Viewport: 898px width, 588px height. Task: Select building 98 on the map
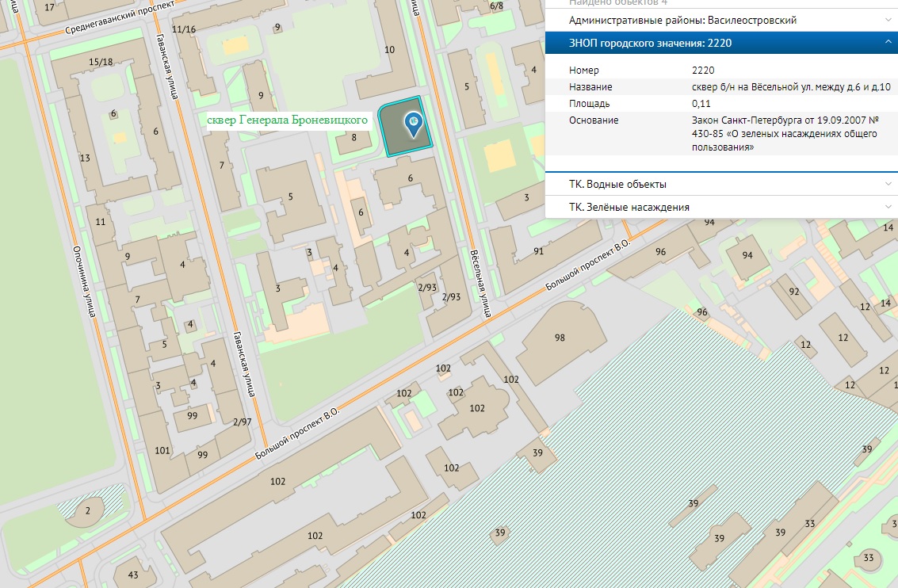click(560, 338)
